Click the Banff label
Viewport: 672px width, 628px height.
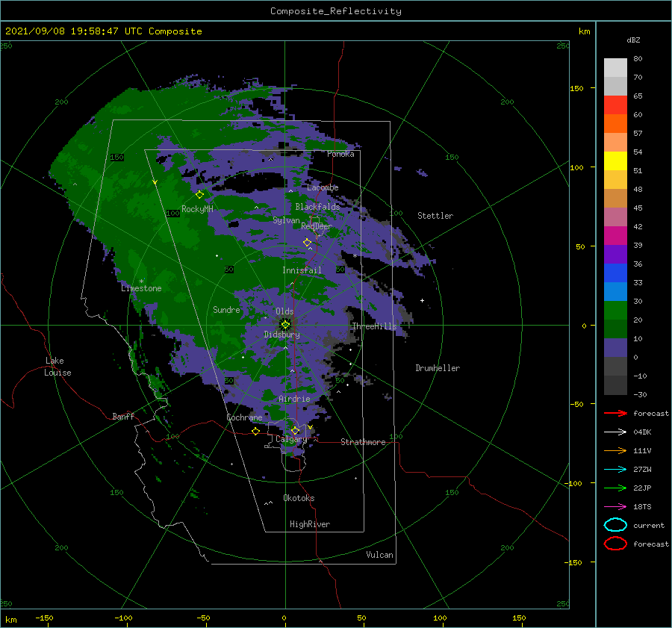123,416
